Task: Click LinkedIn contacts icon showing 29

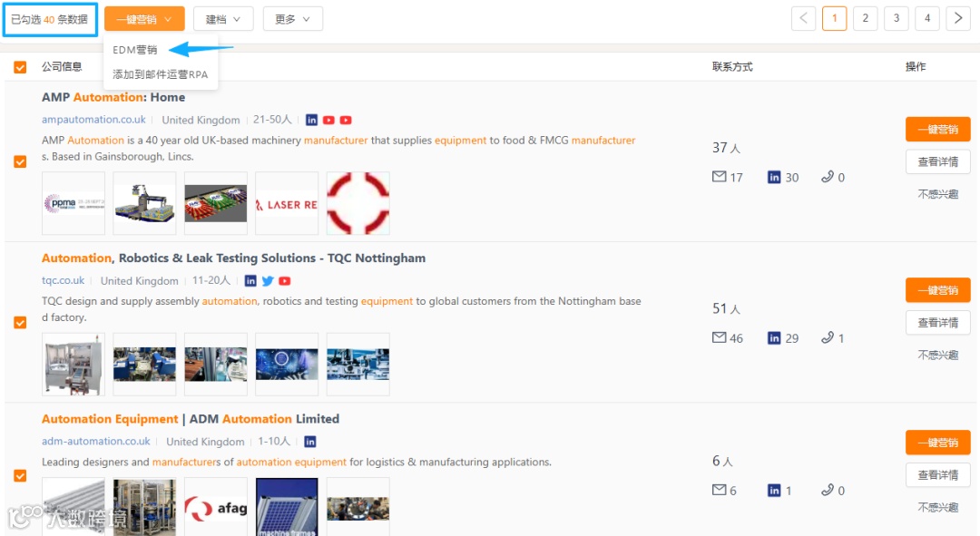Action: [x=774, y=338]
